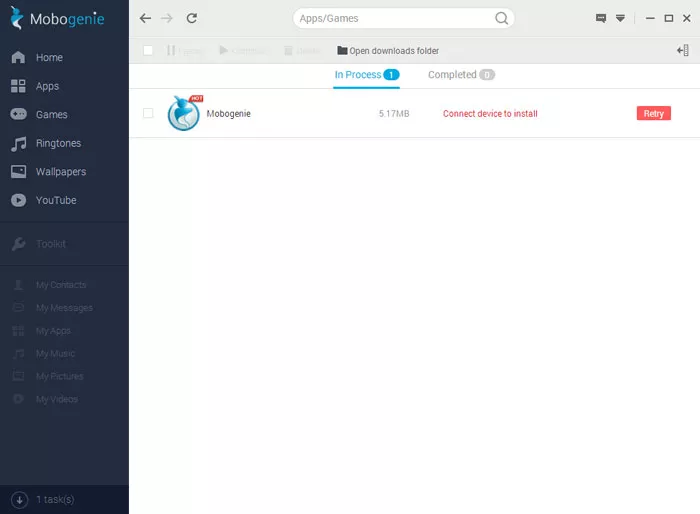Click the Home house icon
The image size is (700, 514).
pyautogui.click(x=18, y=57)
